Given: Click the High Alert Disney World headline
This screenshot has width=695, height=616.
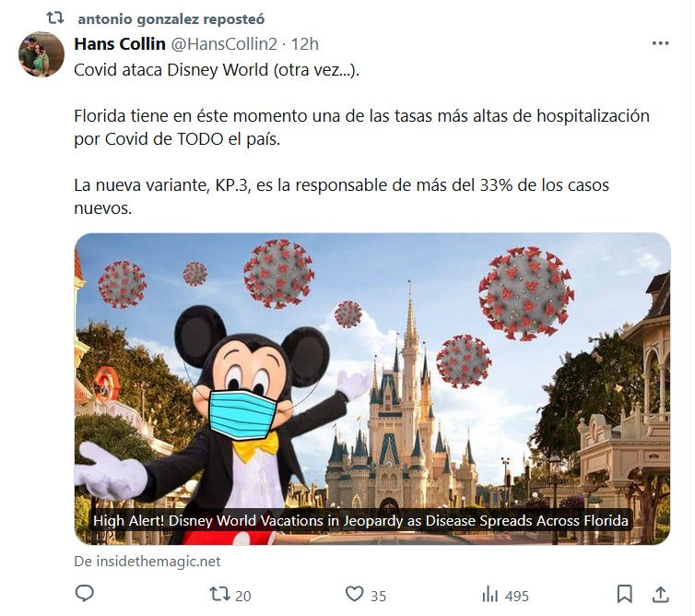Looking at the screenshot, I should [360, 520].
